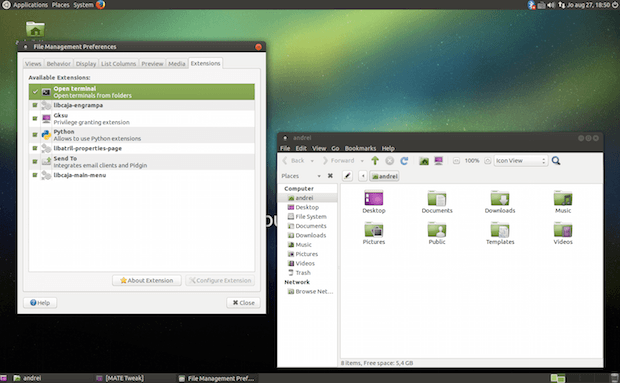Image resolution: width=620 pixels, height=383 pixels.
Task: Click the andrei path bar button
Action: pyautogui.click(x=384, y=176)
